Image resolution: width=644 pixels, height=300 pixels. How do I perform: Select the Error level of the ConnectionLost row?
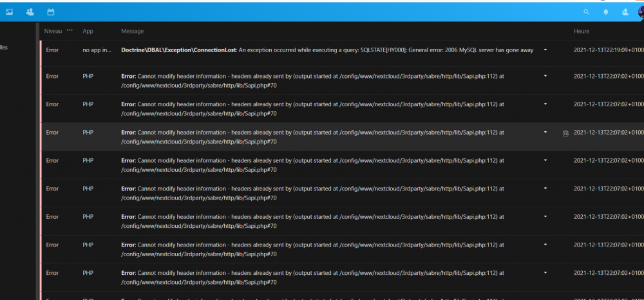click(52, 50)
